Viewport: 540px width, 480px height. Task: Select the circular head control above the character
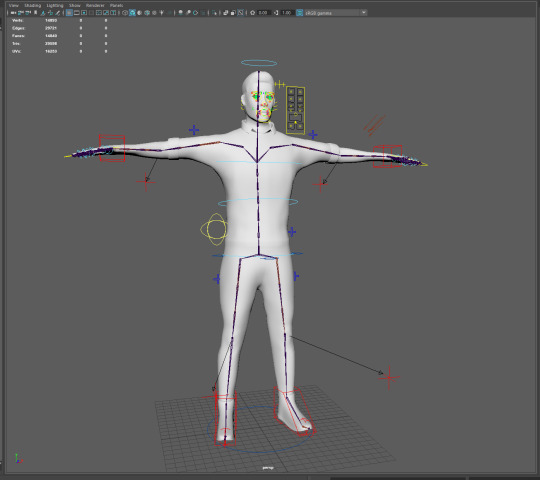259,63
